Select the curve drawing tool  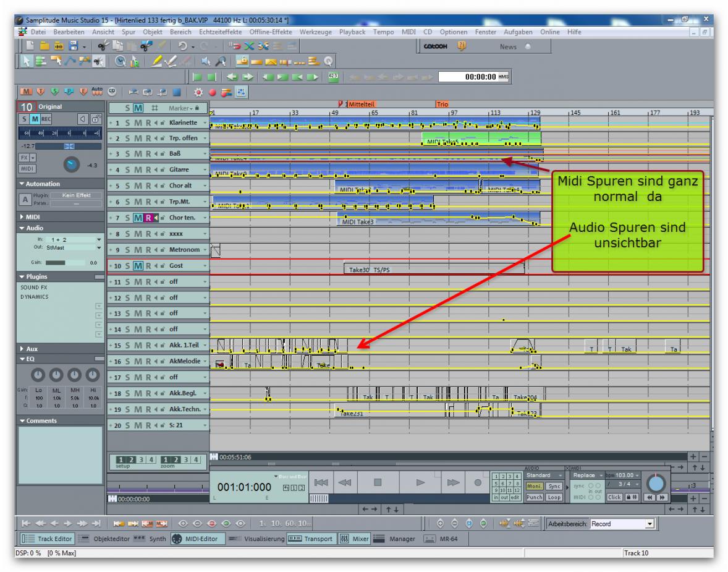click(70, 61)
